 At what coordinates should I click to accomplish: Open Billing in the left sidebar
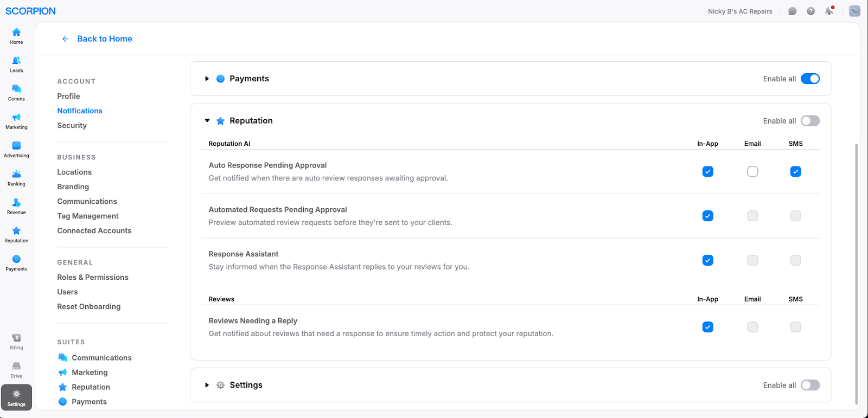(16, 341)
